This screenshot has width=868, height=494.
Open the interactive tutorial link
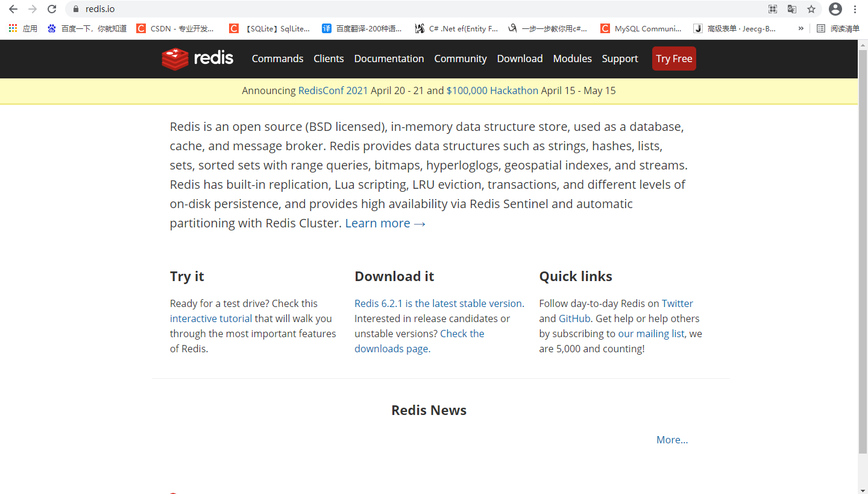tap(211, 318)
